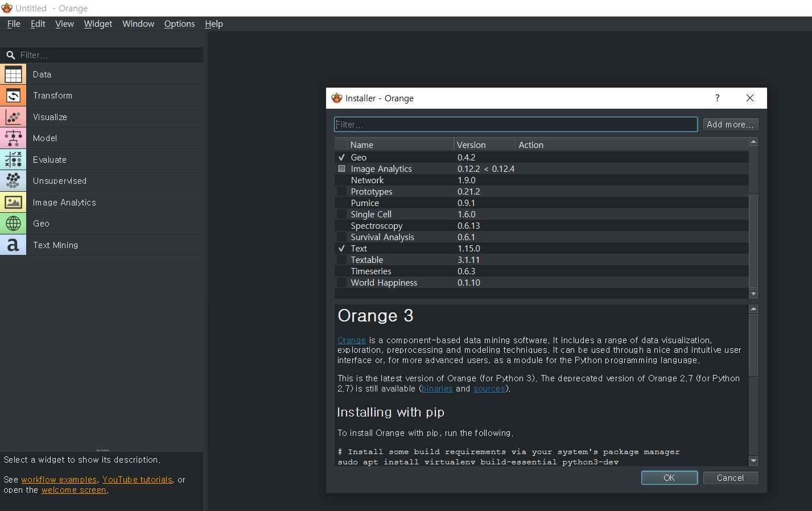Toggle the Image Analytics add-on checkbox
The width and height of the screenshot is (812, 511).
[x=341, y=168]
